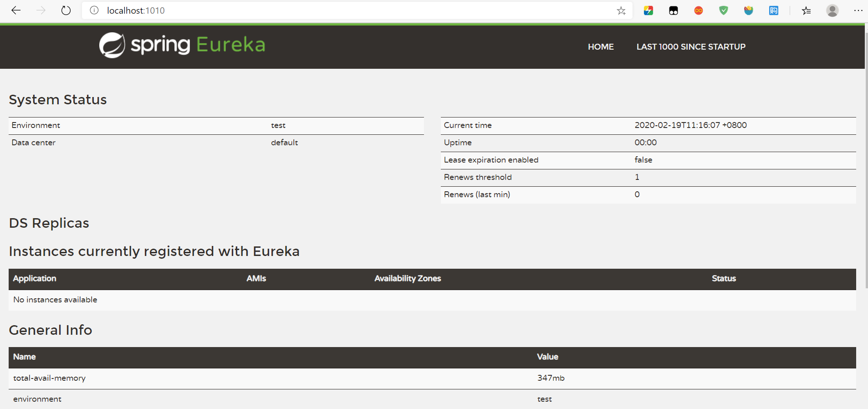Click the 'Renews threshold' label
This screenshot has height=409, width=868.
[x=478, y=177]
